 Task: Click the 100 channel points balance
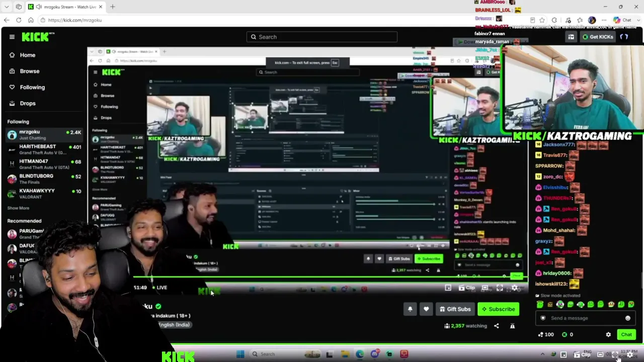tap(545, 334)
